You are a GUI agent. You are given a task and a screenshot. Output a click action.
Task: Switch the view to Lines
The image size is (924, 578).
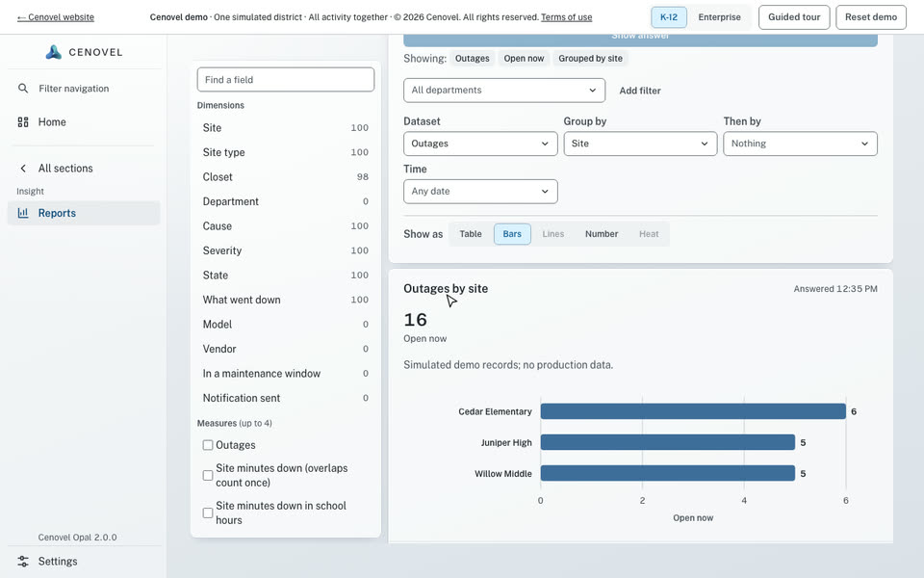[552, 234]
